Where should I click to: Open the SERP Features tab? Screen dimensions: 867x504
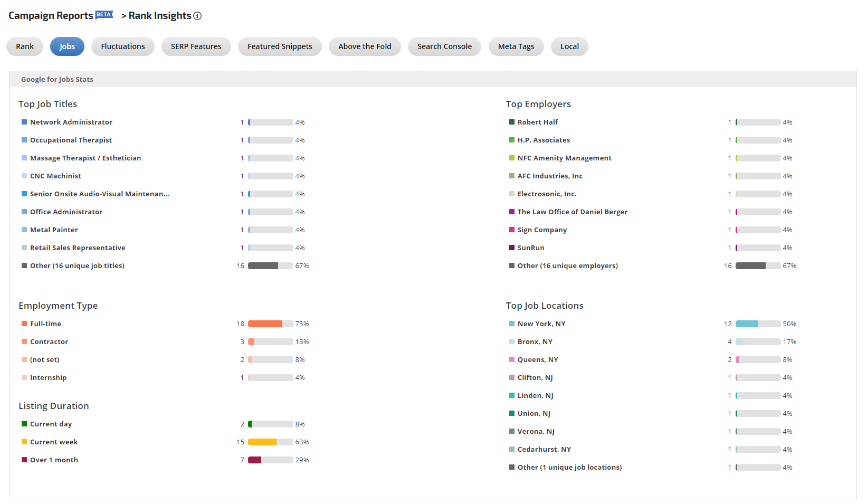tap(196, 46)
